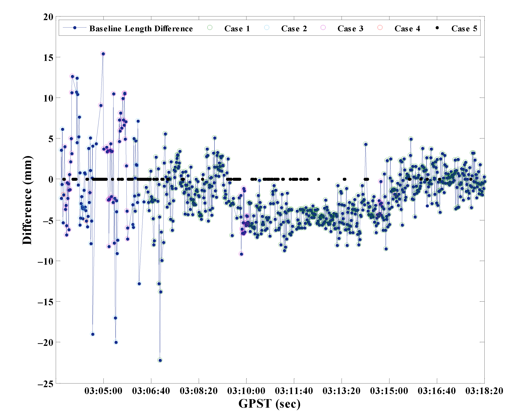Click the 20 y-axis tick label
This screenshot has width=516, height=420.
(x=48, y=17)
